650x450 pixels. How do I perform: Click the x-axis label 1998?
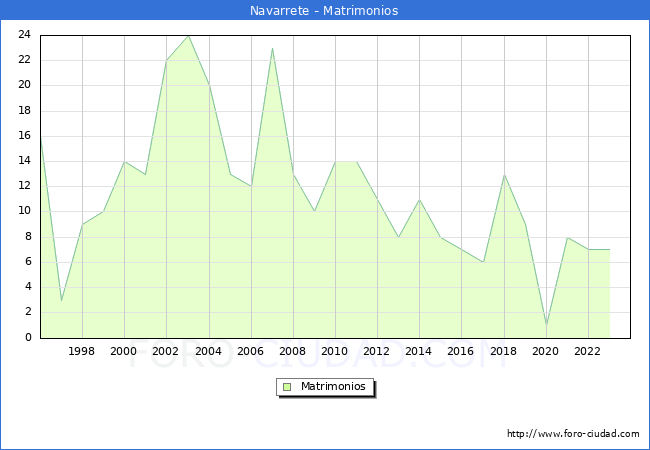(81, 351)
